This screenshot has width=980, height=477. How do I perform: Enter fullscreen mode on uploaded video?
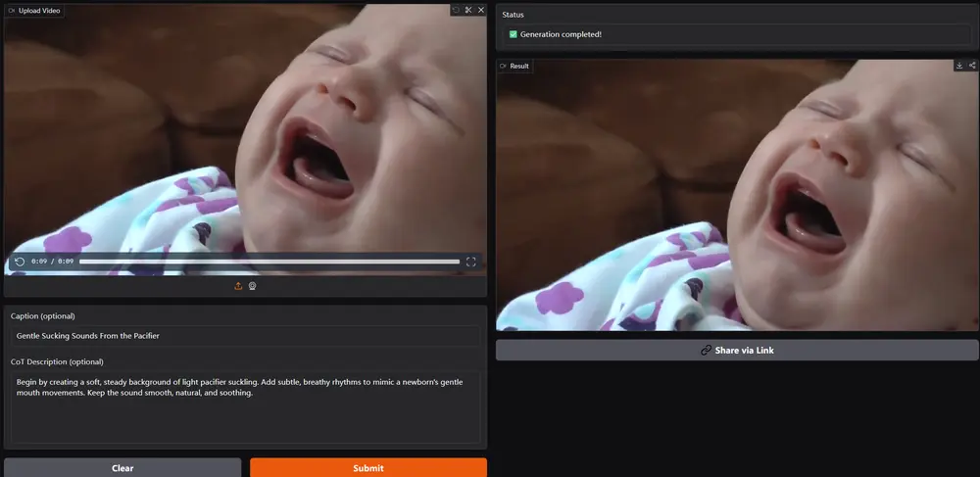[471, 262]
